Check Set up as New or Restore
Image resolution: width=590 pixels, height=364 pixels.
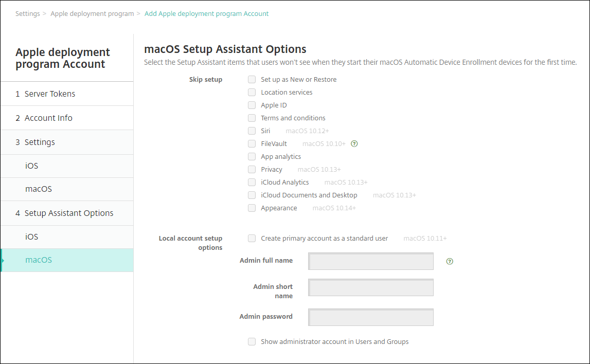(252, 80)
